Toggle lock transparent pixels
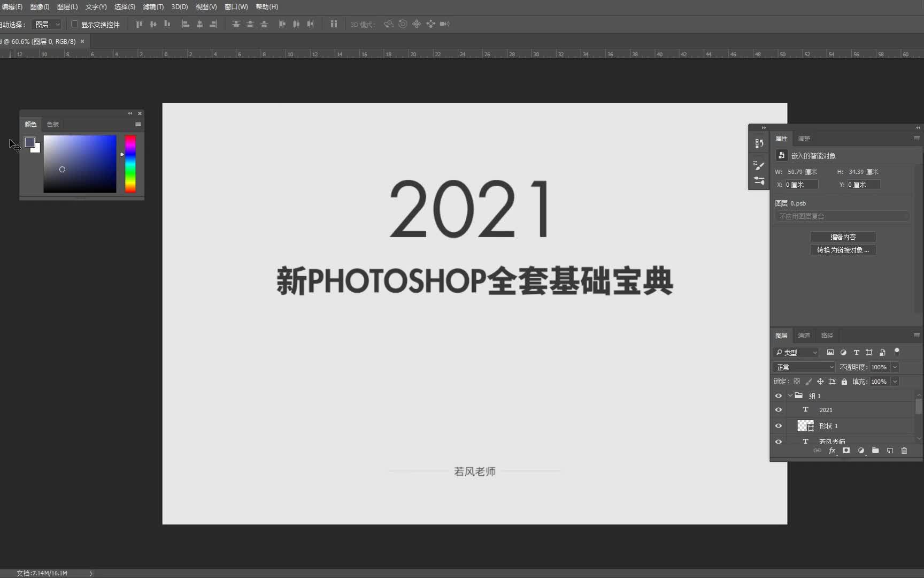The image size is (924, 578). [x=797, y=382]
